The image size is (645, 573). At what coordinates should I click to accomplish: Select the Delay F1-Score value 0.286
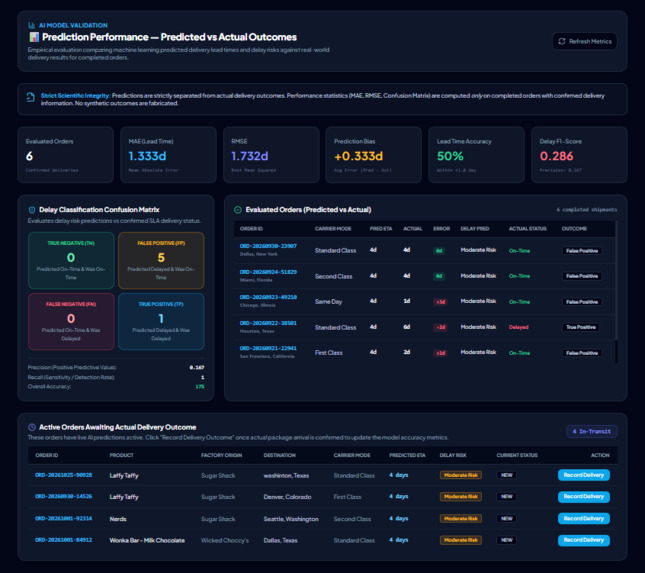point(556,156)
